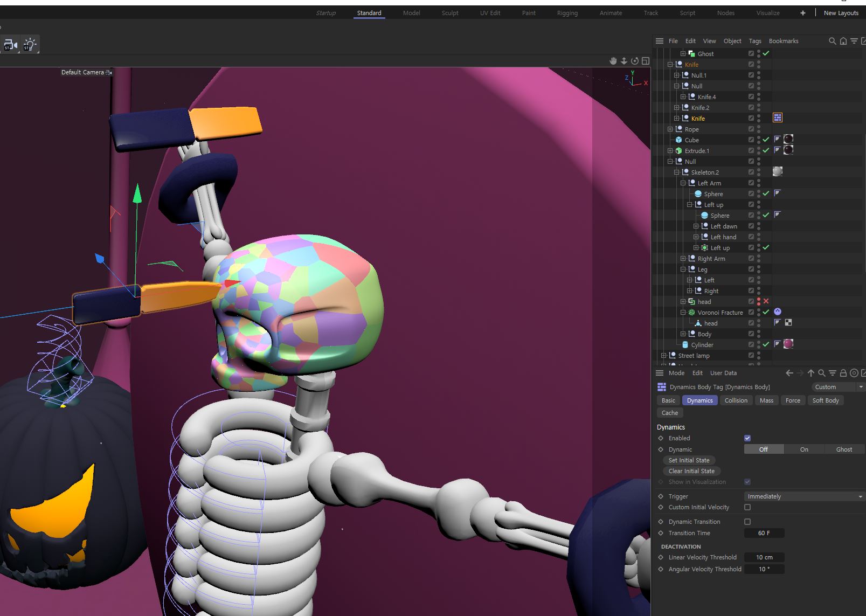The width and height of the screenshot is (866, 616).
Task: Open the Cache tab button
Action: tap(670, 413)
